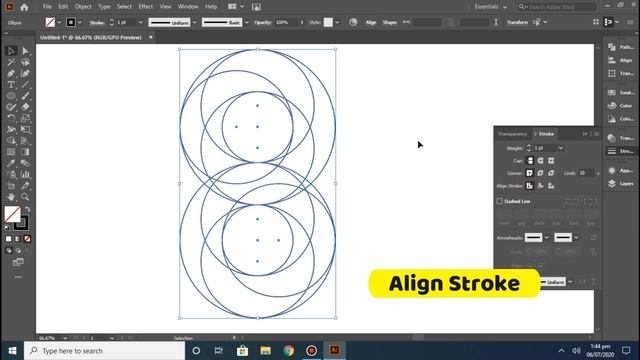
Task: Click the Fill color swatch in toolbar
Action: (12, 214)
